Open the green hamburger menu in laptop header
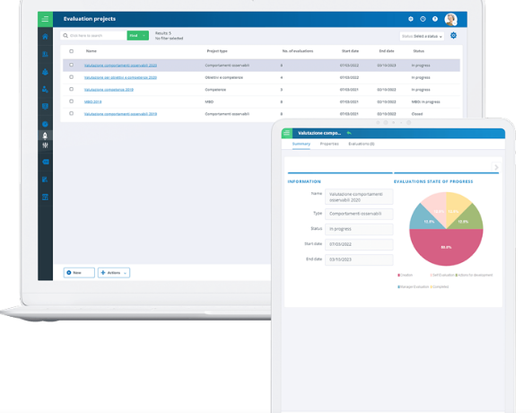 (x=45, y=19)
